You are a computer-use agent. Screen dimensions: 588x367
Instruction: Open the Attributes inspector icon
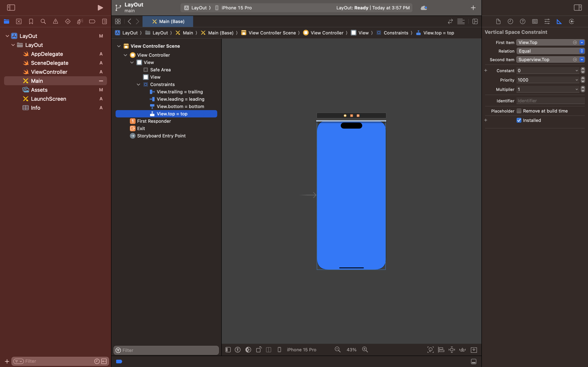pyautogui.click(x=547, y=22)
